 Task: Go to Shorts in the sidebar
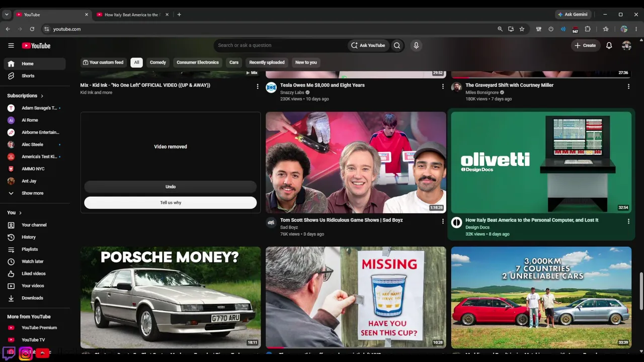coord(35,76)
